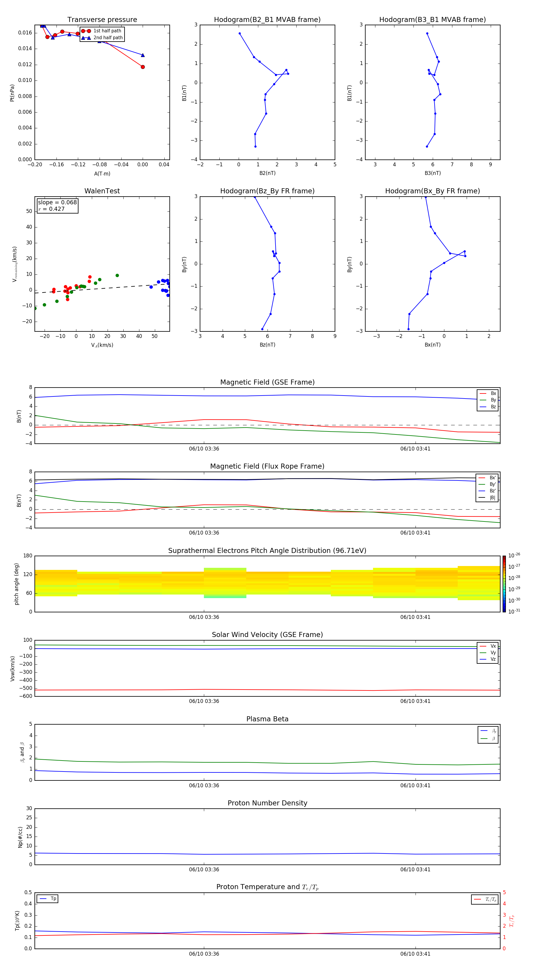Select the Vx entry in the velocity legend
The width and height of the screenshot is (535, 980).
(x=488, y=646)
